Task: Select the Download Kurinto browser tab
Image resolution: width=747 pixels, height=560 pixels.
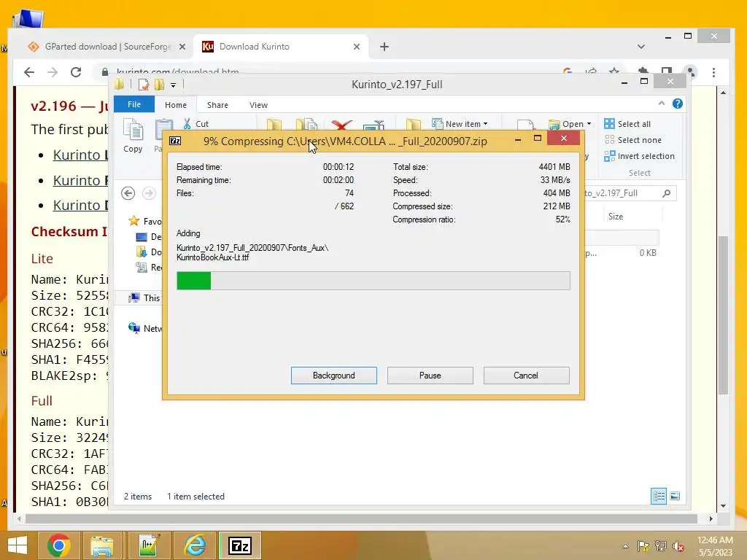Action: (x=281, y=47)
